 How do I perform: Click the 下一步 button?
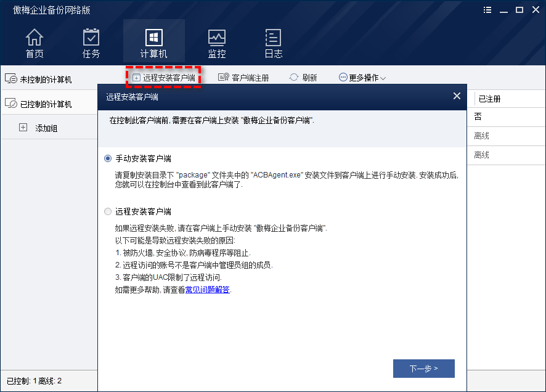tap(423, 369)
